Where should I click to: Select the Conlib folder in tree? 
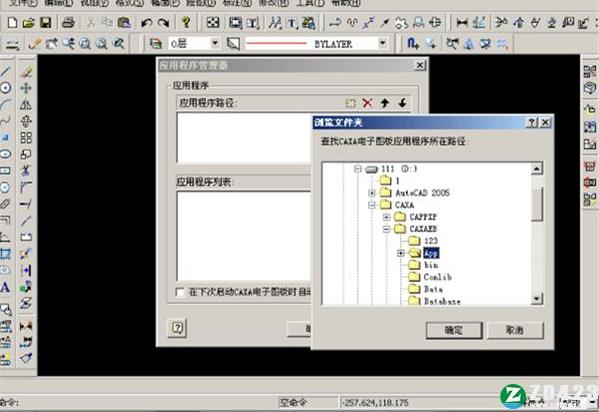[438, 277]
